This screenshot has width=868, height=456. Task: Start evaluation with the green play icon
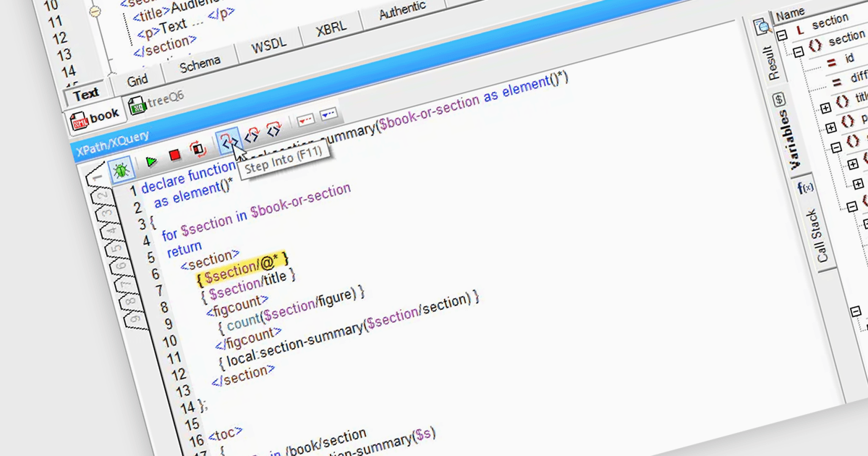[151, 161]
